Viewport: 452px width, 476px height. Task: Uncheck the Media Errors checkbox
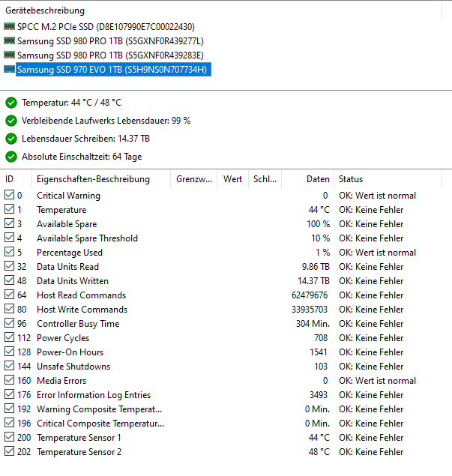coord(10,380)
